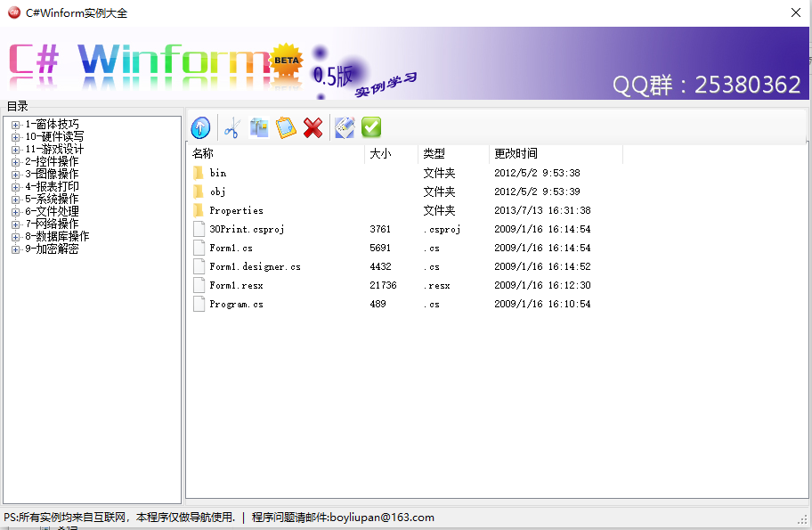The width and height of the screenshot is (812, 530).
Task: Click the green checkmark icon
Action: 371,127
